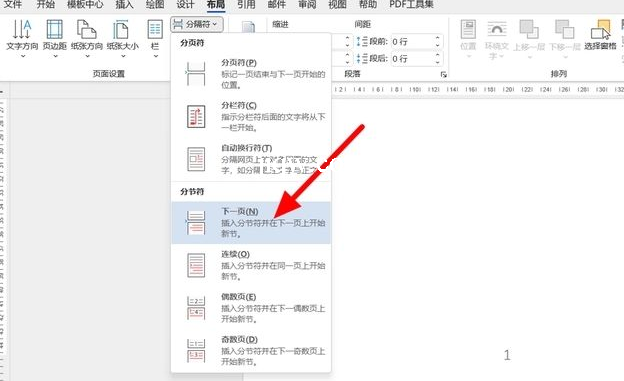The image size is (624, 381).
Task: Click the 连续 continuous break icon
Action: [x=196, y=265]
